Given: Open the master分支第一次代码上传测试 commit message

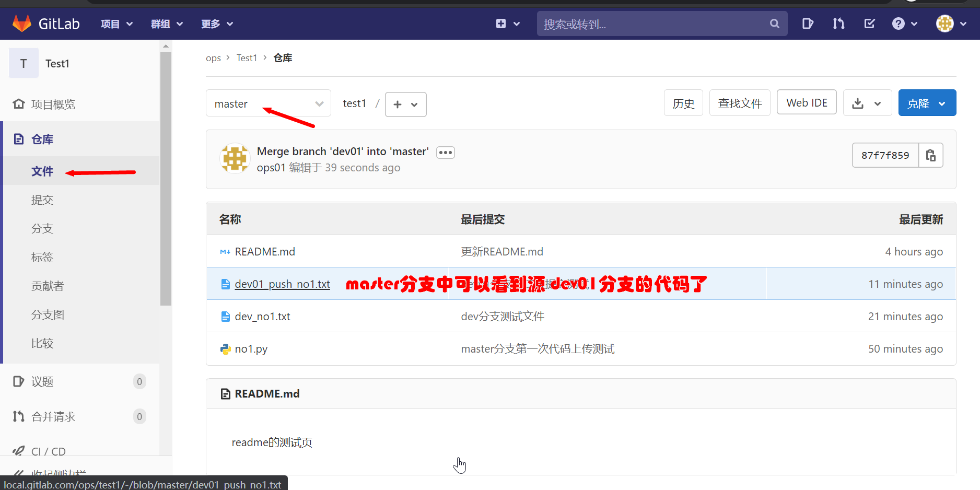Looking at the screenshot, I should pos(538,349).
